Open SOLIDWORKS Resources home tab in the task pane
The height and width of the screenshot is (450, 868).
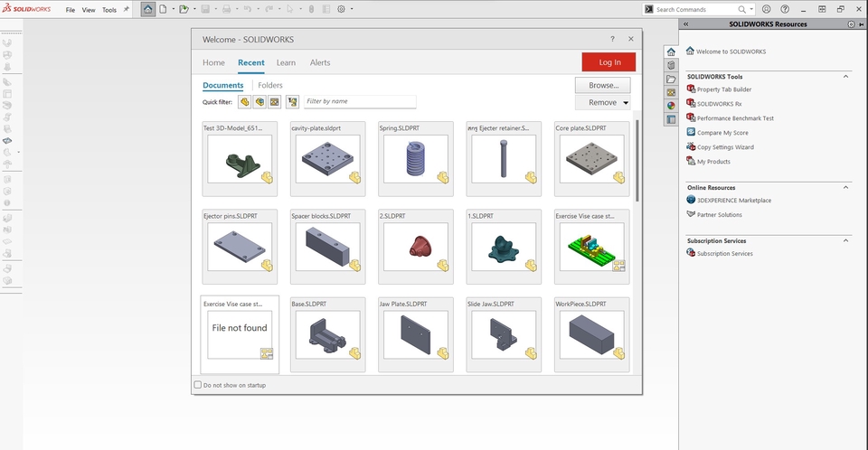tap(671, 52)
